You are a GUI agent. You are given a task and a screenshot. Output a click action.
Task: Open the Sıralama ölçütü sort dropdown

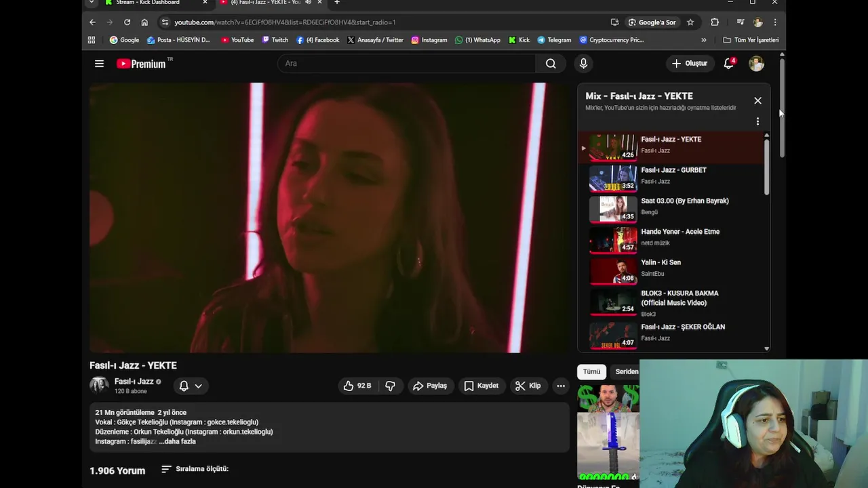click(195, 469)
